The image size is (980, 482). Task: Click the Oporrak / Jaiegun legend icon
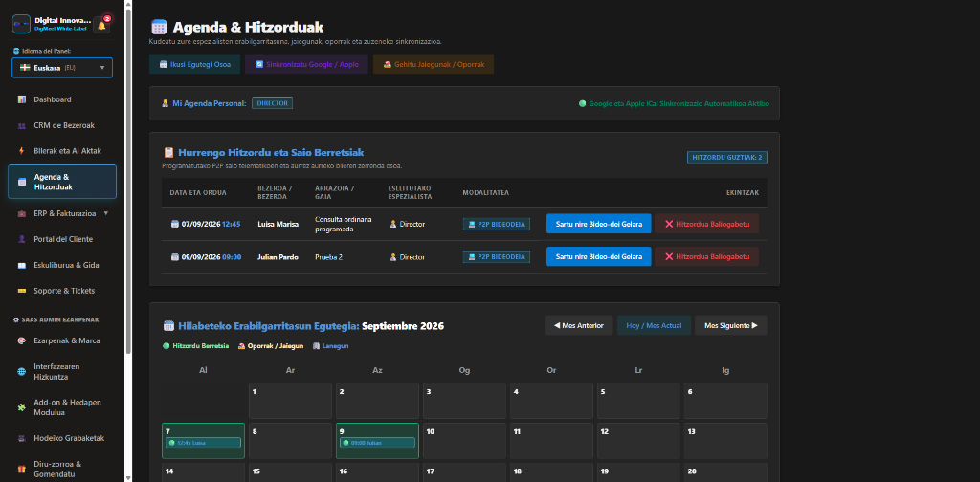point(241,346)
